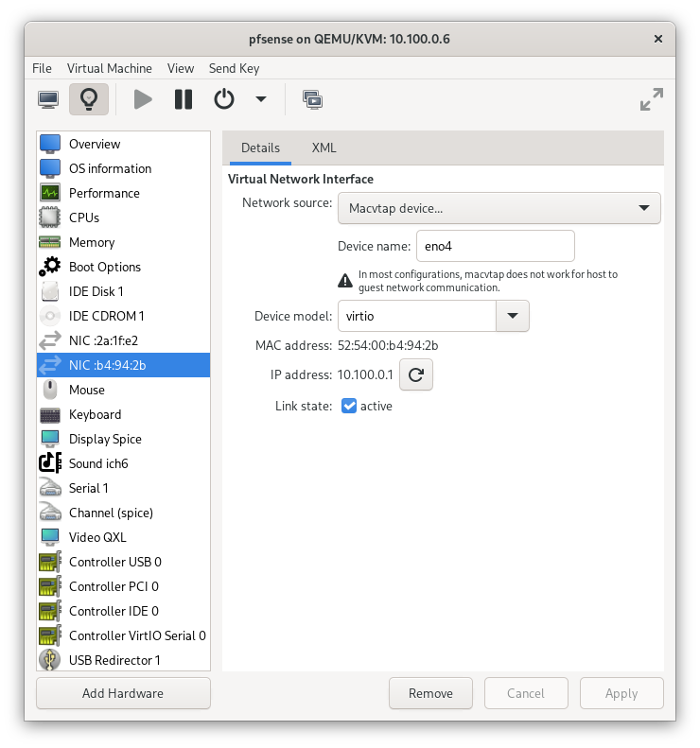This screenshot has width=700, height=748.
Task: Select IDE CDROM 1
Action: tap(124, 316)
